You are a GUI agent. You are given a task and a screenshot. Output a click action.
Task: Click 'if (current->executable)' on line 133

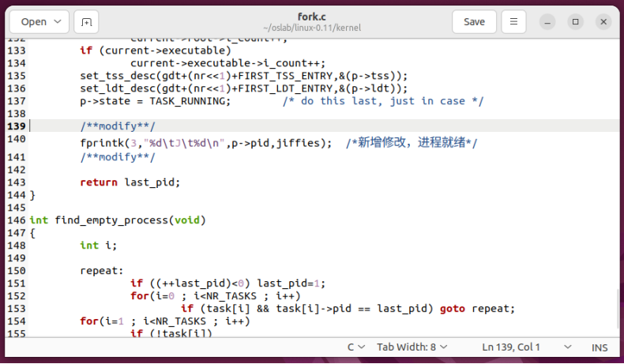[155, 51]
